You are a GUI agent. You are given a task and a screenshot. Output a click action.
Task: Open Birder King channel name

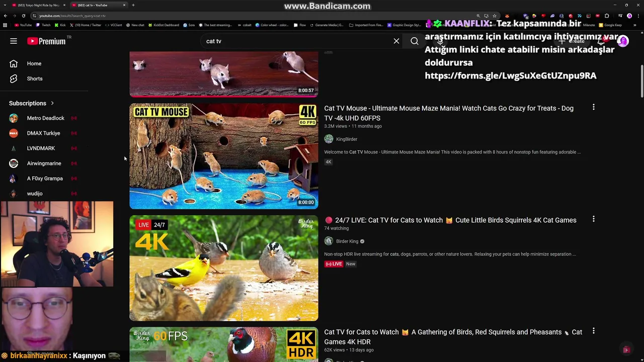tap(347, 241)
